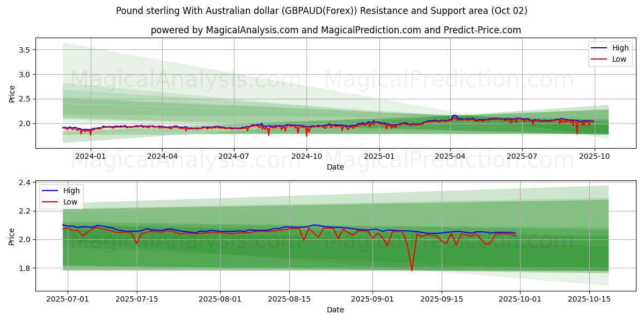Click the 2025-10-15 tick label on lower x-axis

coord(589,299)
